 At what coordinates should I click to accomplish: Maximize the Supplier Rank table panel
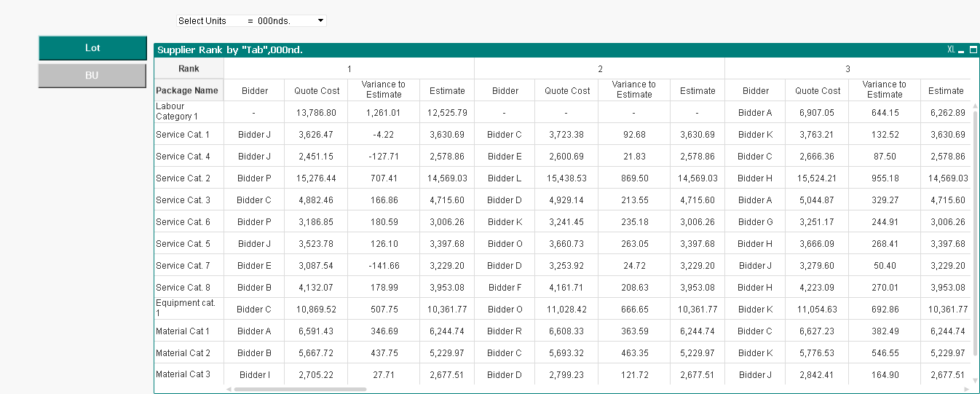pyautogui.click(x=973, y=50)
